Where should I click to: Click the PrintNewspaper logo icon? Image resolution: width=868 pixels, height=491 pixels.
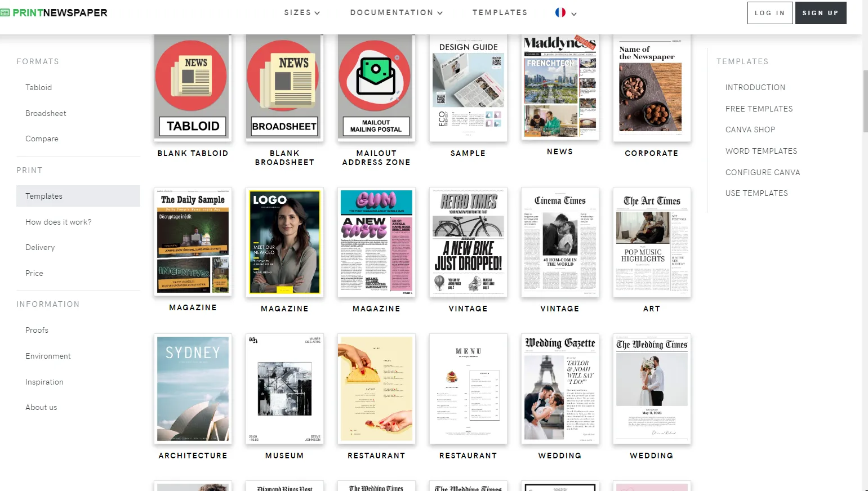5,12
